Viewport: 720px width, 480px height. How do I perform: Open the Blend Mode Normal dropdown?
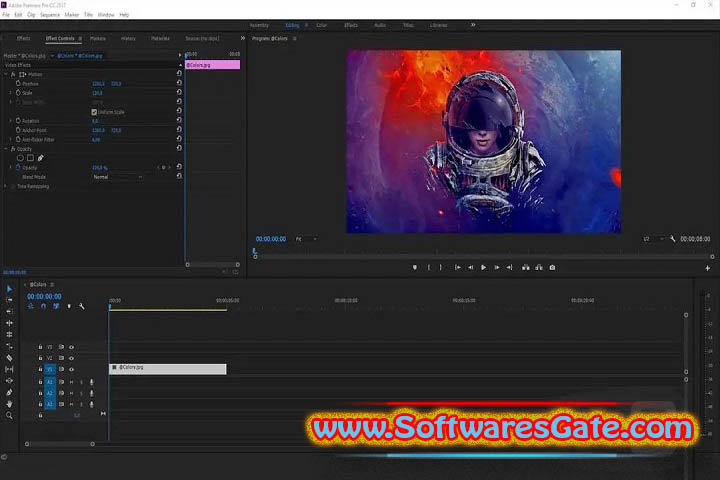pyautogui.click(x=118, y=177)
